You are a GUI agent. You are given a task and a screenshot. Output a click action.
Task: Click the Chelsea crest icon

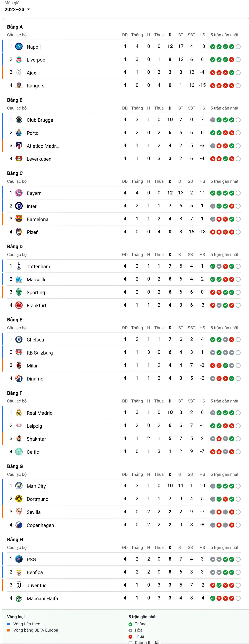(19, 339)
